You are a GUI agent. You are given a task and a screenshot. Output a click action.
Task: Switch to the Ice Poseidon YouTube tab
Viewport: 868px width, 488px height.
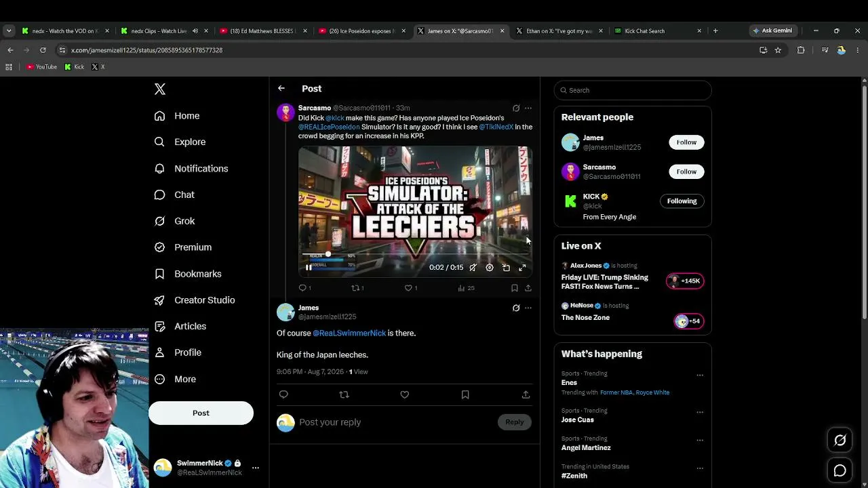tap(362, 30)
